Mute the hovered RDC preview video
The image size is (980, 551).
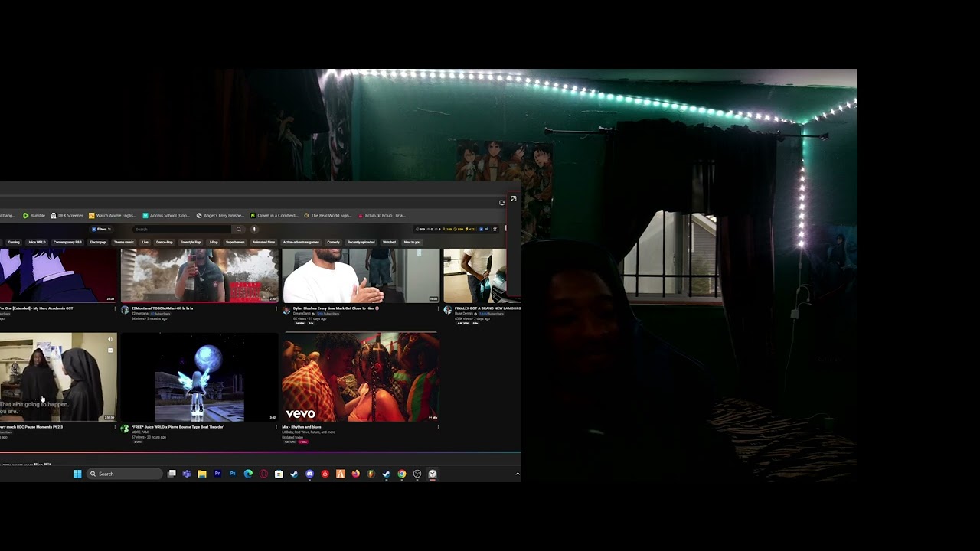pos(110,339)
